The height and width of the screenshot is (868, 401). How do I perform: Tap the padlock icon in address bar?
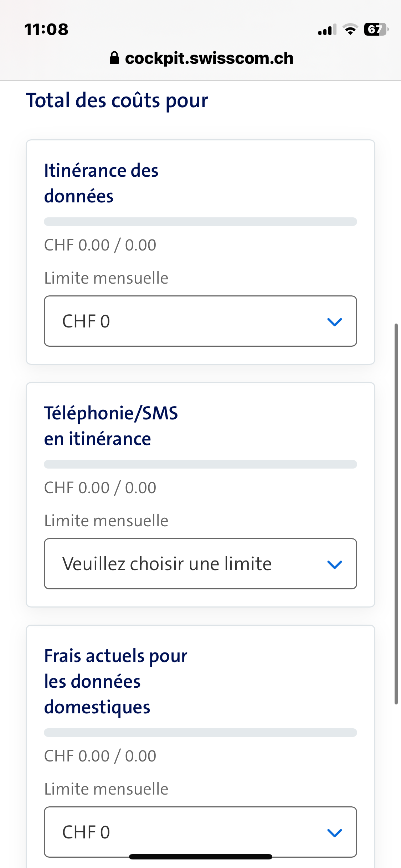pyautogui.click(x=114, y=58)
